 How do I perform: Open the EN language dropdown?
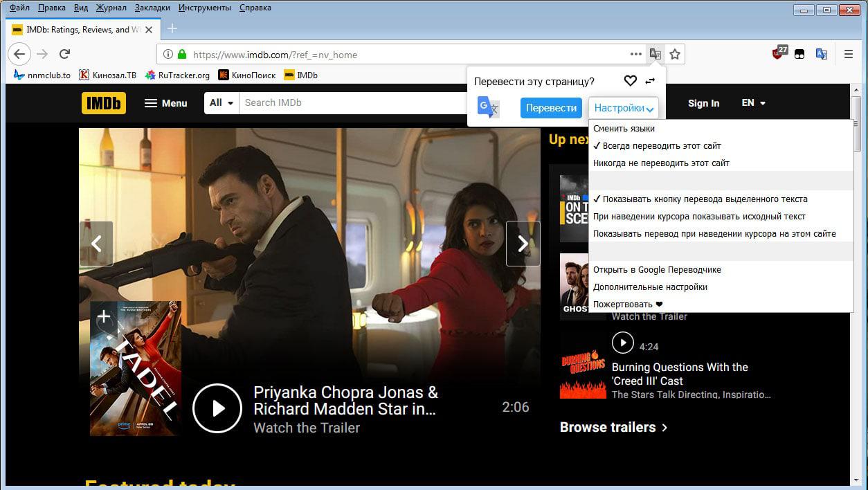point(753,102)
